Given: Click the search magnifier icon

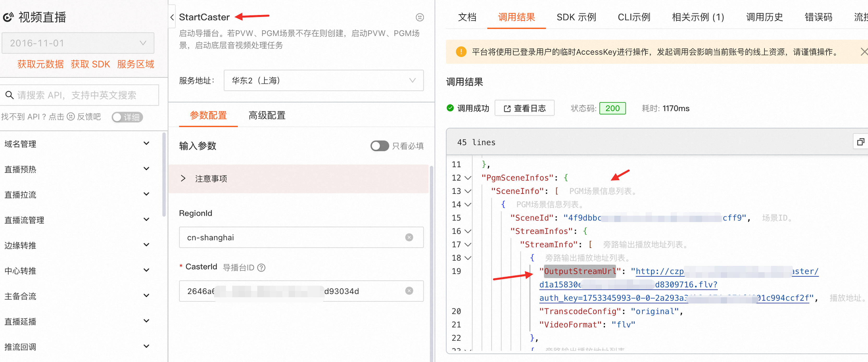Looking at the screenshot, I should click(x=9, y=95).
